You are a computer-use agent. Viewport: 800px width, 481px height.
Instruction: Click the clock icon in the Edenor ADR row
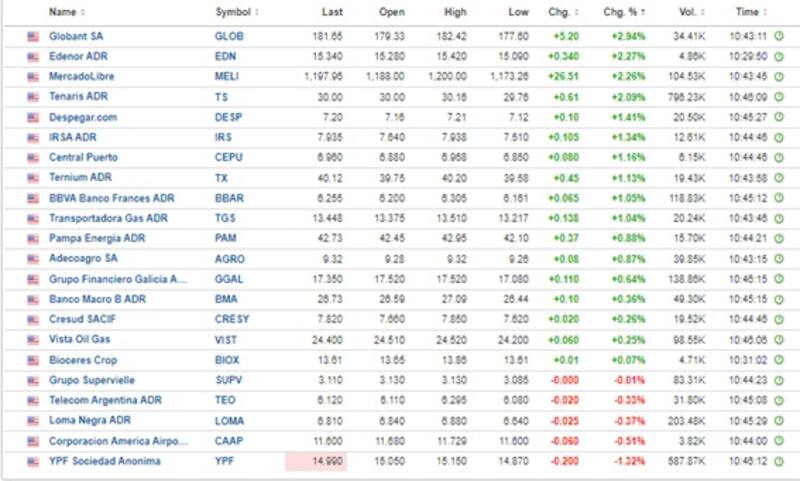[779, 56]
